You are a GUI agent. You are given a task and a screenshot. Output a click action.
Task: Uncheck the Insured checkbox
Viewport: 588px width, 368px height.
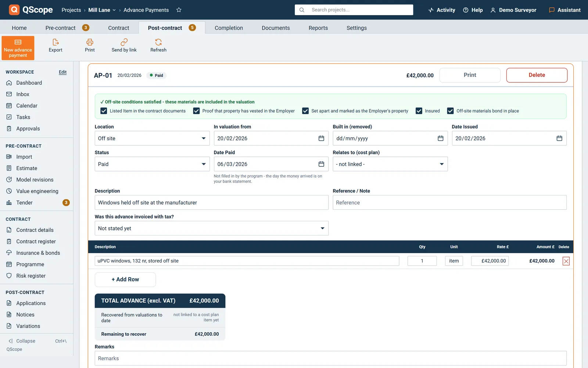coord(419,111)
